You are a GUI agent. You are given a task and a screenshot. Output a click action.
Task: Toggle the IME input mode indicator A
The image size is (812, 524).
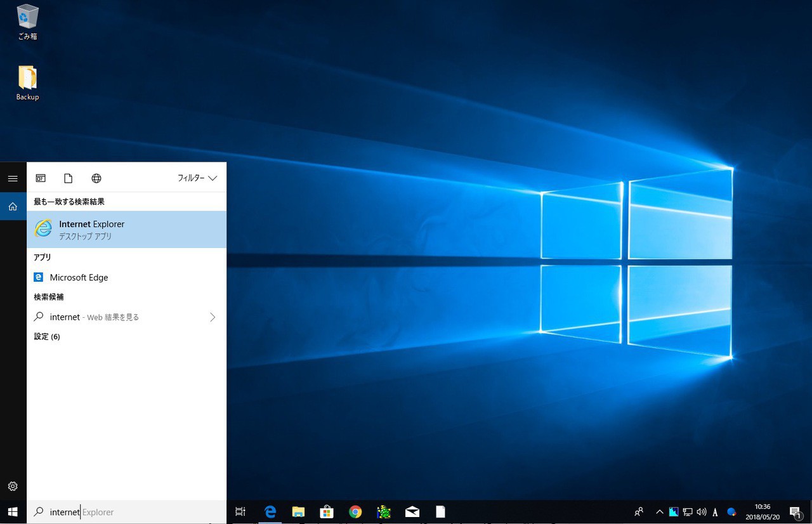pos(715,512)
